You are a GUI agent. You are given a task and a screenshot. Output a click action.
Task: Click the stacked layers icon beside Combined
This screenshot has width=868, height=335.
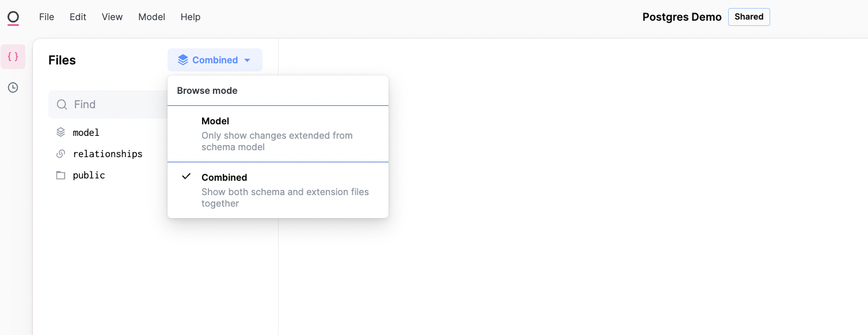pos(183,60)
